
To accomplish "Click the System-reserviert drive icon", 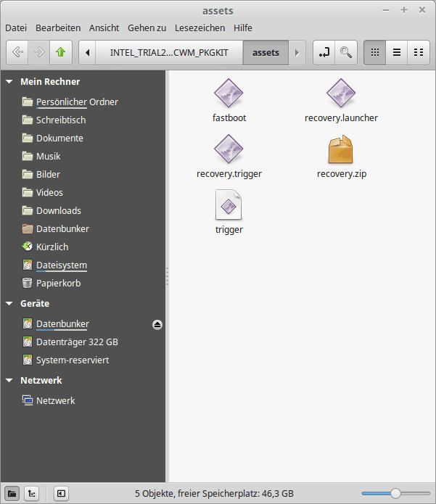I will coord(28,360).
